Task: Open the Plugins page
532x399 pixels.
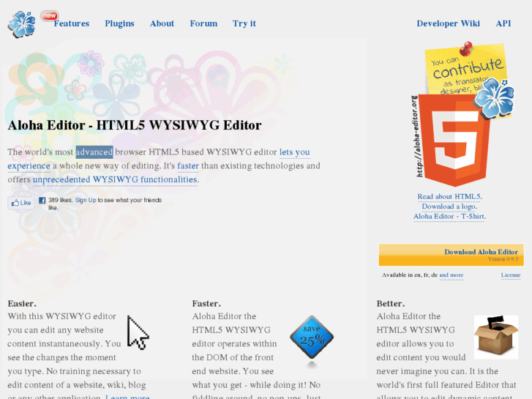Action: (119, 23)
